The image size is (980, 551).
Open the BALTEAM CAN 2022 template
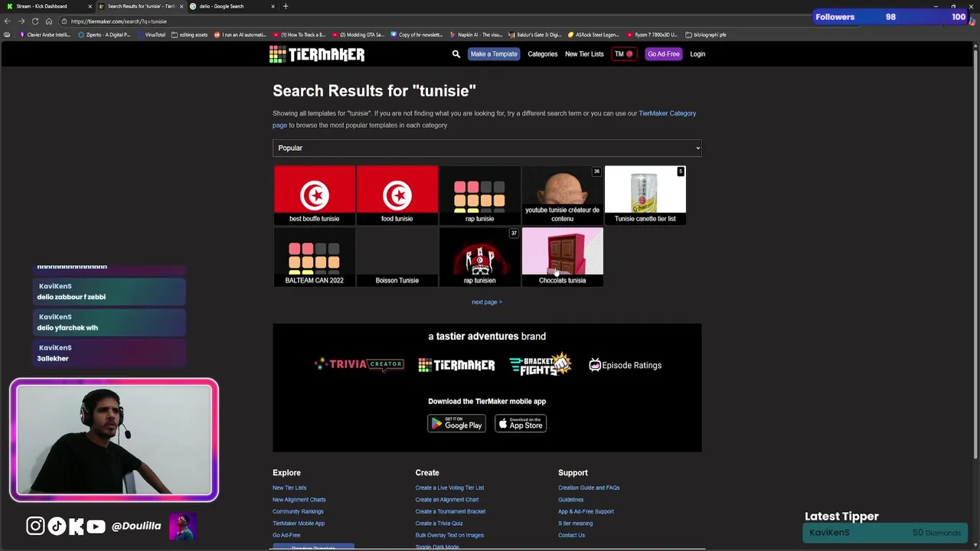pos(314,257)
